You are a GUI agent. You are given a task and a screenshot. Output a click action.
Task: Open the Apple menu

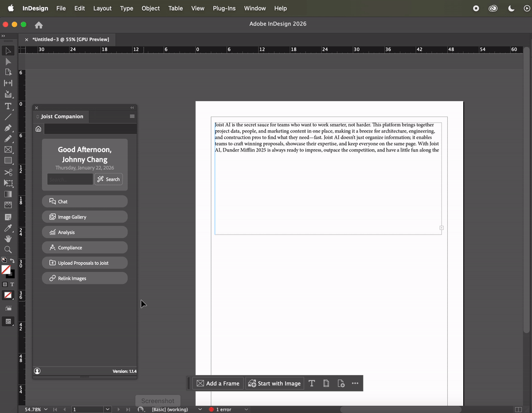pyautogui.click(x=11, y=8)
